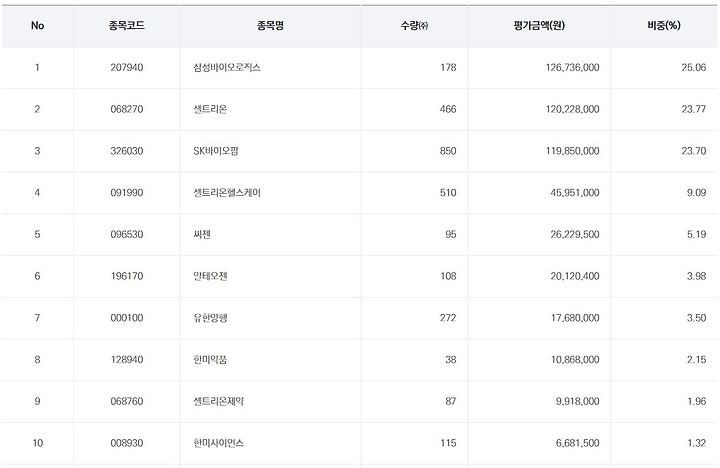The height and width of the screenshot is (468, 720).
Task: Click valuation amount 17,680,000
Action: click(575, 318)
